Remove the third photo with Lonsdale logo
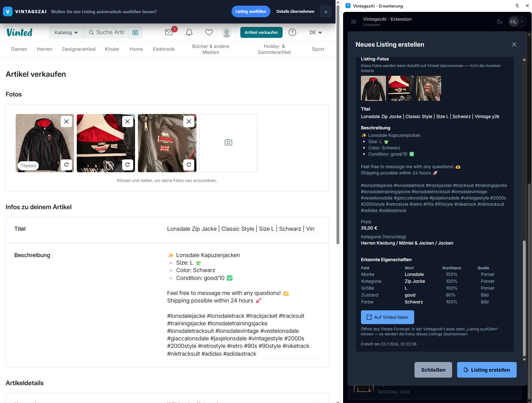 click(x=189, y=121)
